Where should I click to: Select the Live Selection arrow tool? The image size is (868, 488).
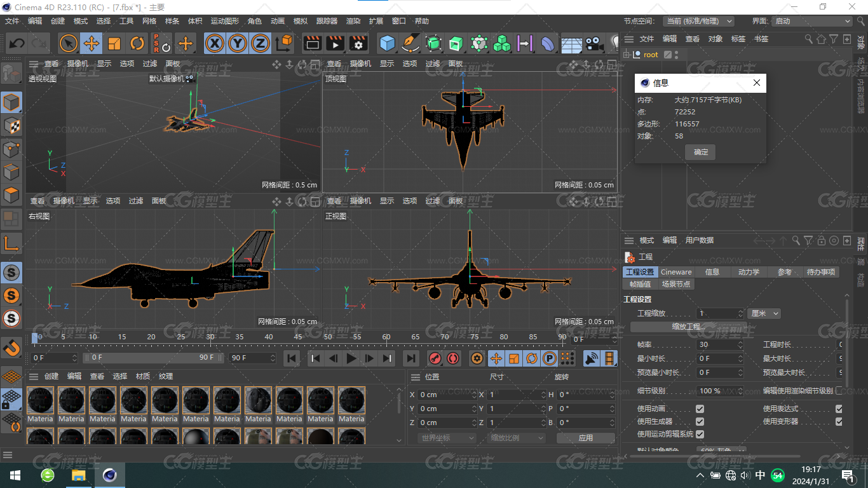(68, 43)
